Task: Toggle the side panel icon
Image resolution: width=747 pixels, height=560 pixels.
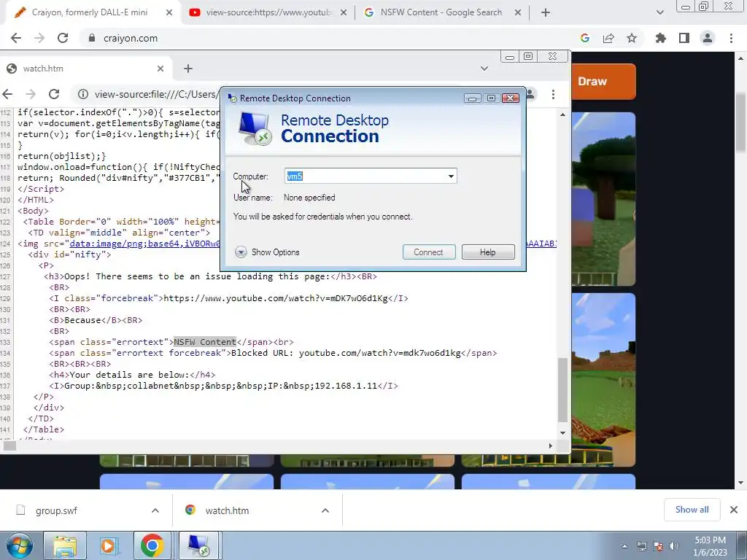Action: (684, 38)
